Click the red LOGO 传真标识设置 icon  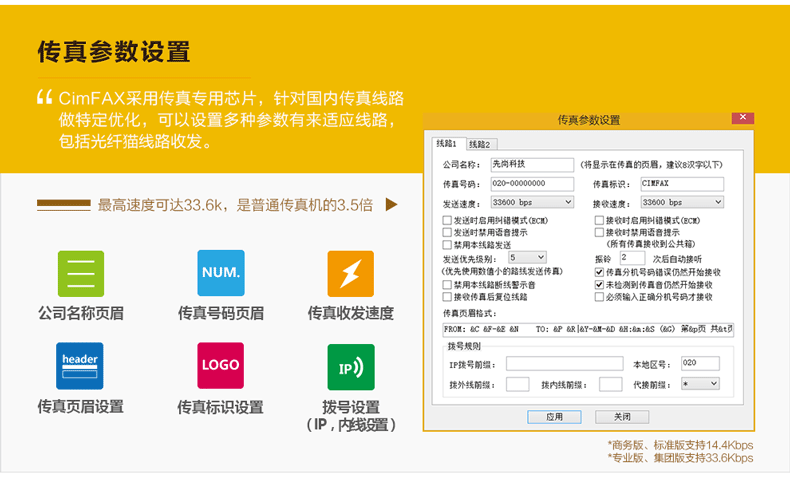click(x=221, y=366)
